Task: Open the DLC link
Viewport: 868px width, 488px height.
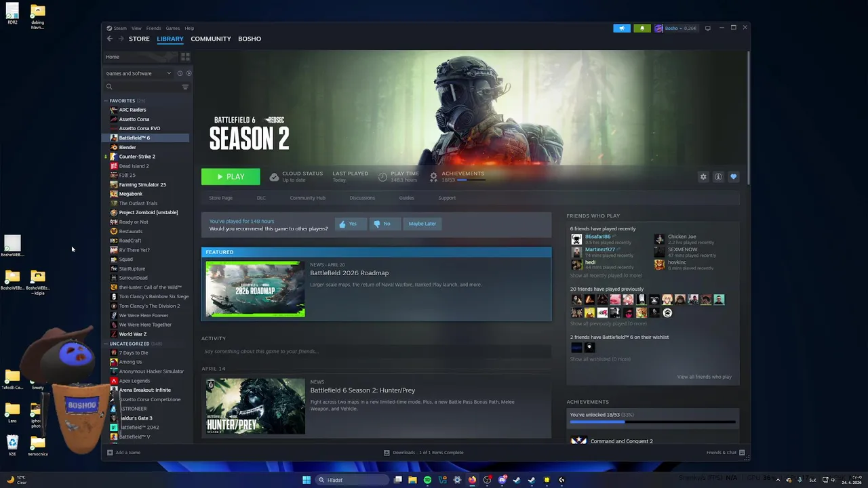Action: [x=261, y=198]
